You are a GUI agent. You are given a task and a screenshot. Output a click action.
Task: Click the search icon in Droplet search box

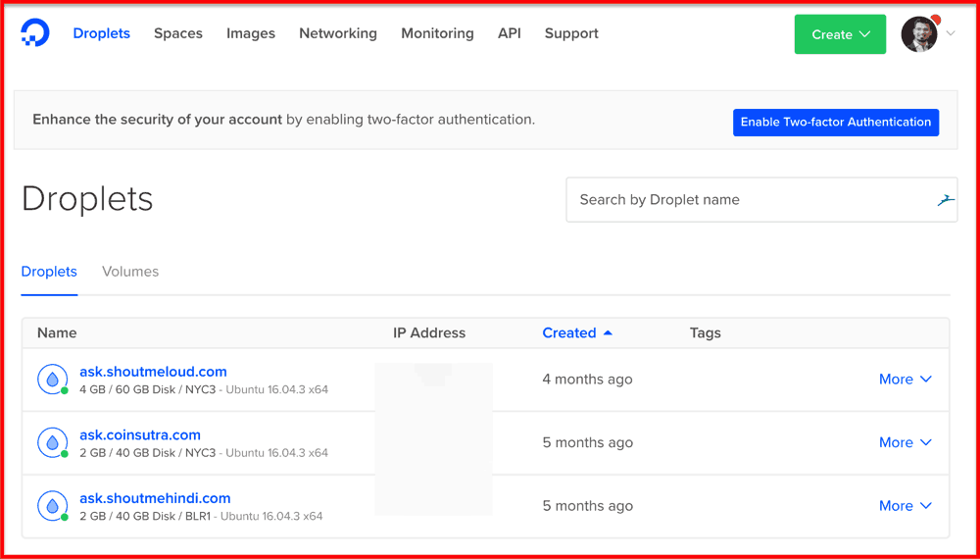pyautogui.click(x=947, y=200)
